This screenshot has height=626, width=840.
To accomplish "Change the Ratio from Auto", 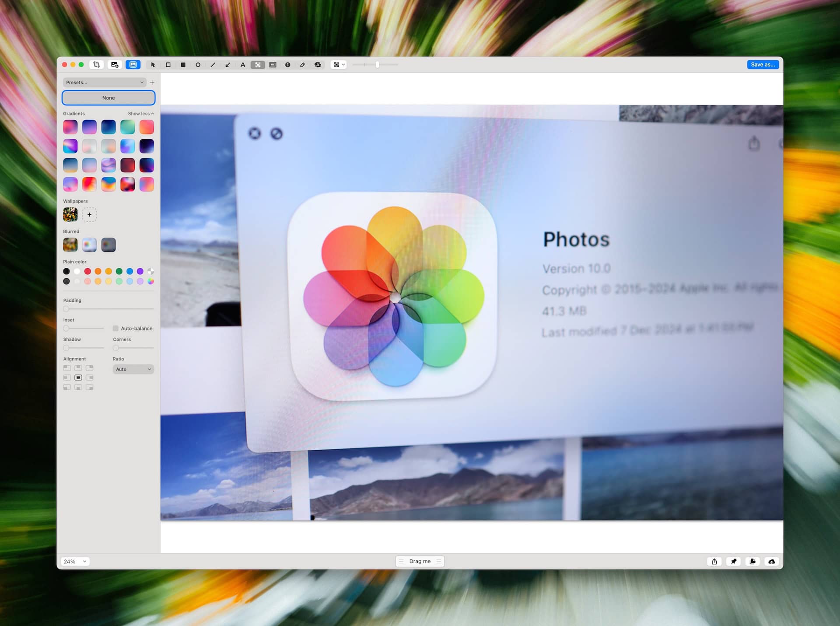I will [x=133, y=369].
